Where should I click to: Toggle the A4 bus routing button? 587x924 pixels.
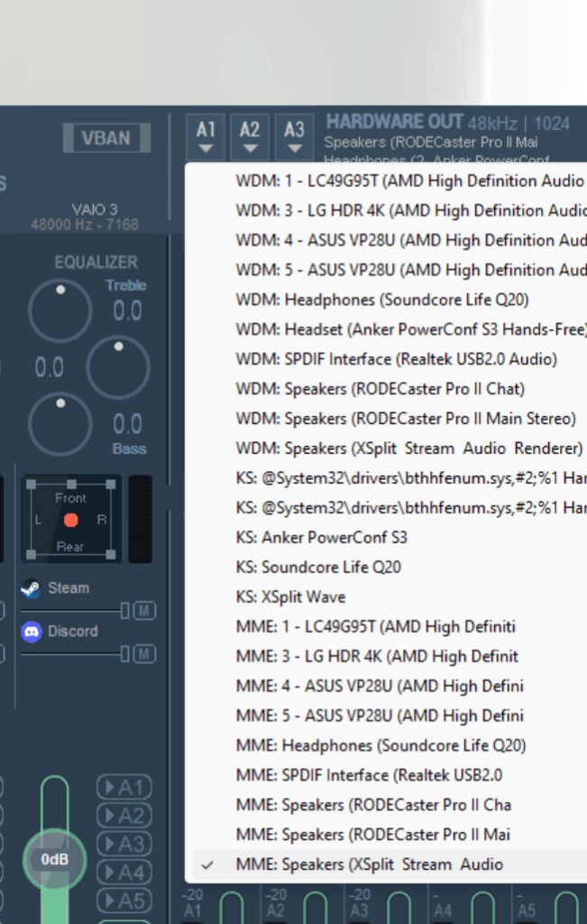[124, 873]
